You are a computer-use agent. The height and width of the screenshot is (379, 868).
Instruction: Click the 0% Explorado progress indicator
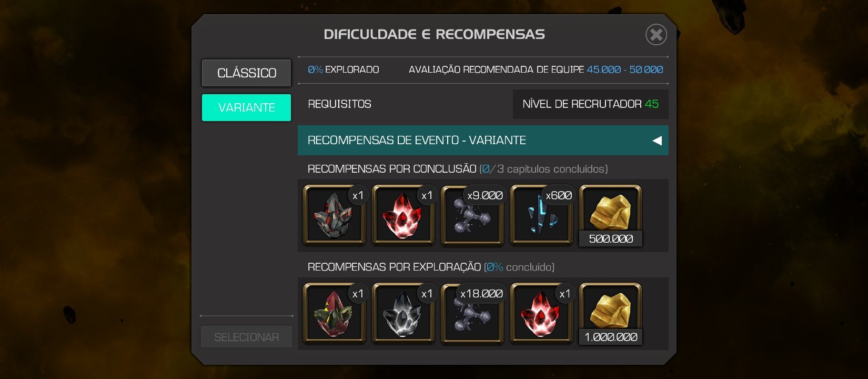(x=343, y=69)
